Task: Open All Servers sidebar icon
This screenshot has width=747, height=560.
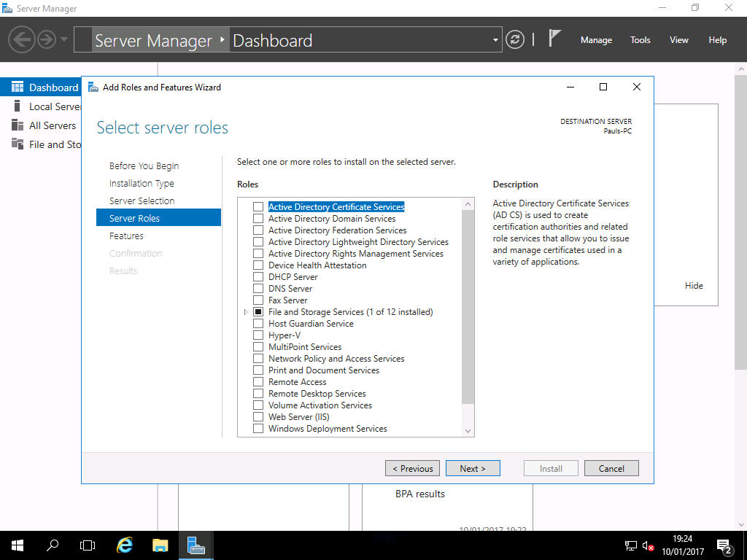Action: pyautogui.click(x=18, y=125)
